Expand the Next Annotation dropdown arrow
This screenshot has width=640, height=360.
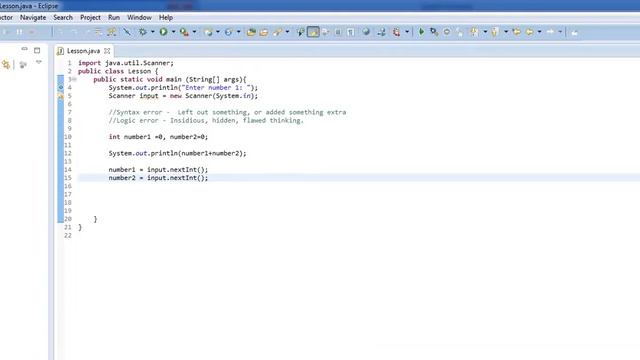(x=485, y=32)
